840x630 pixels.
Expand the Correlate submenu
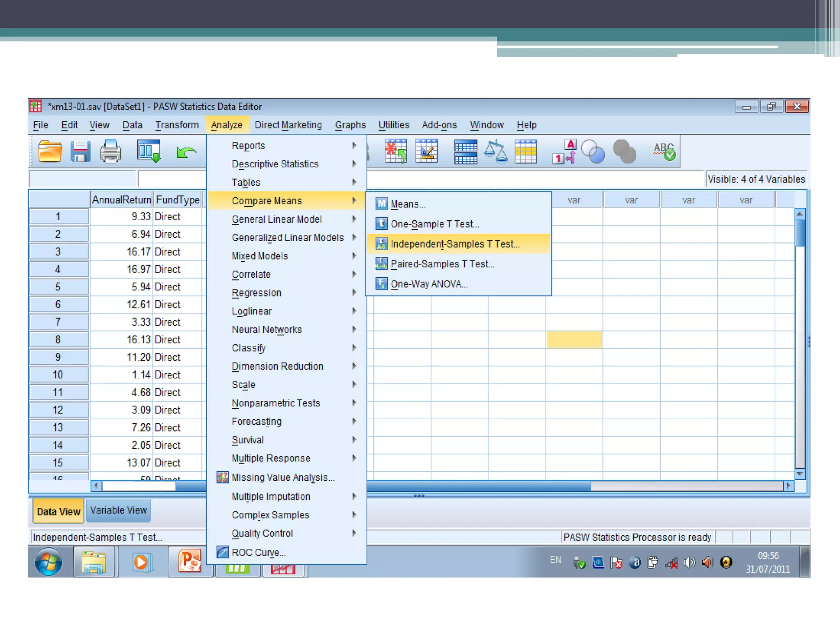coord(287,274)
